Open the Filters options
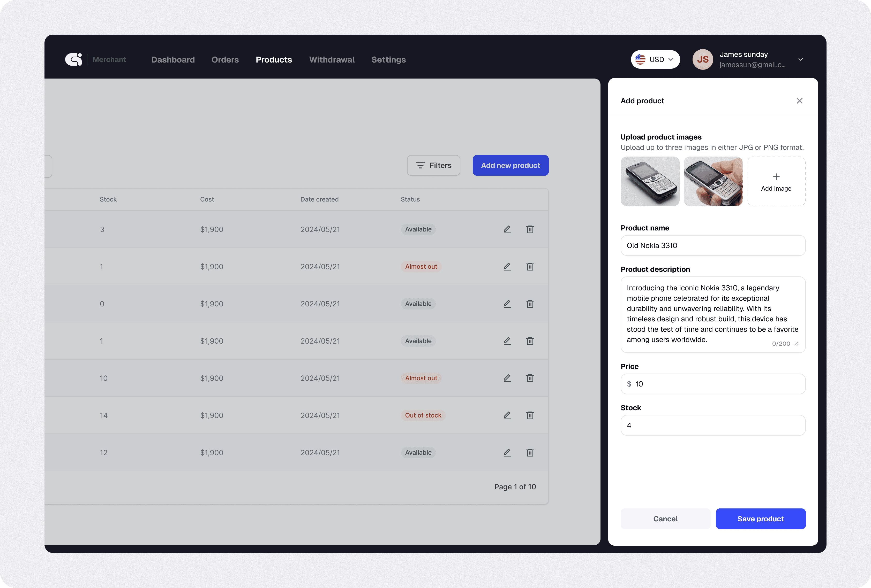Viewport: 871px width, 588px height. tap(434, 166)
